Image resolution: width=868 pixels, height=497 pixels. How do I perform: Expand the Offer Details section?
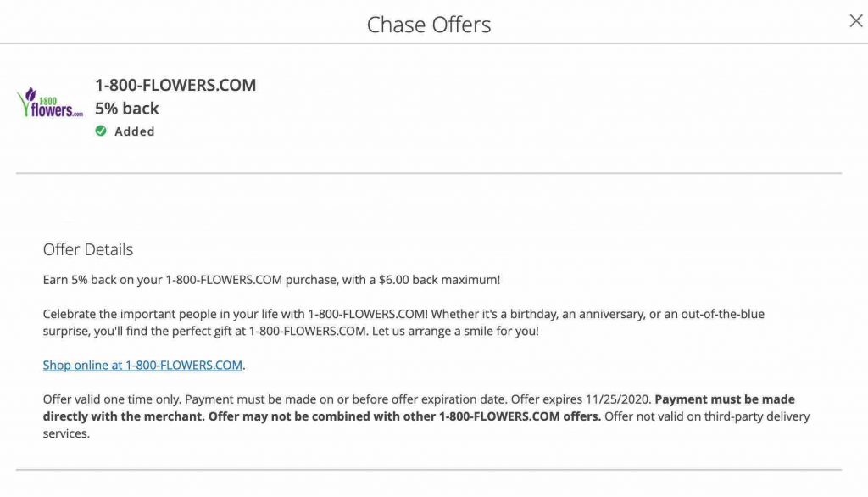[87, 249]
